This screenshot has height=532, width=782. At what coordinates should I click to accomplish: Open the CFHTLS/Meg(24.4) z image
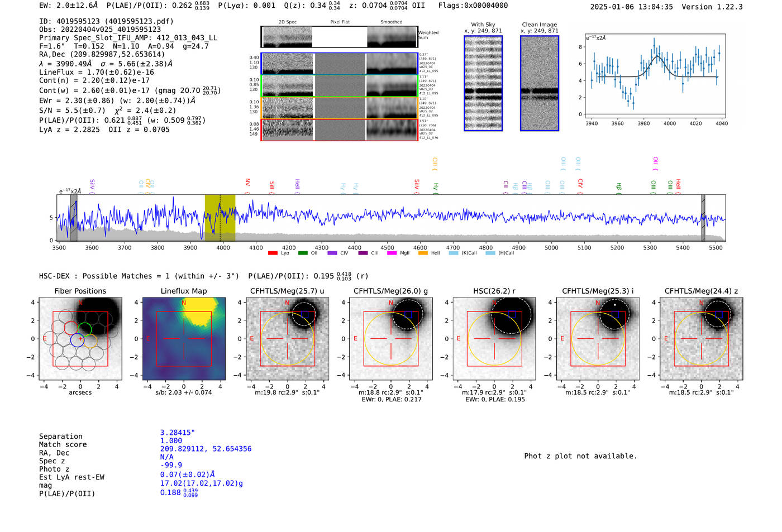tap(702, 339)
